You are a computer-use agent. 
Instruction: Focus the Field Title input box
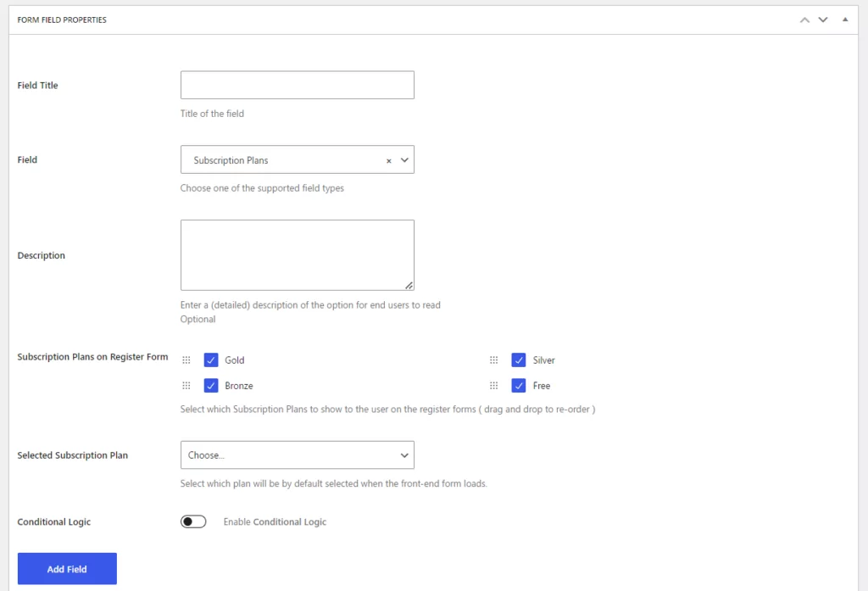(x=298, y=85)
